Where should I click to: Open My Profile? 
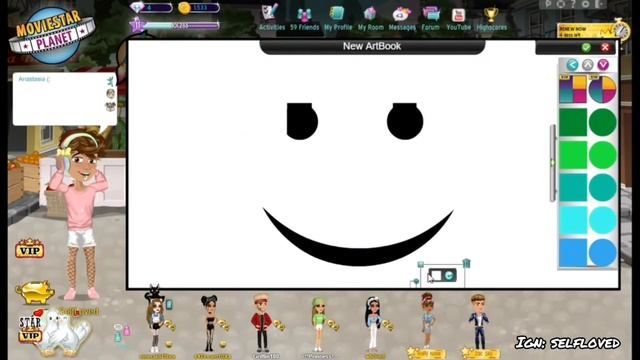[338, 18]
